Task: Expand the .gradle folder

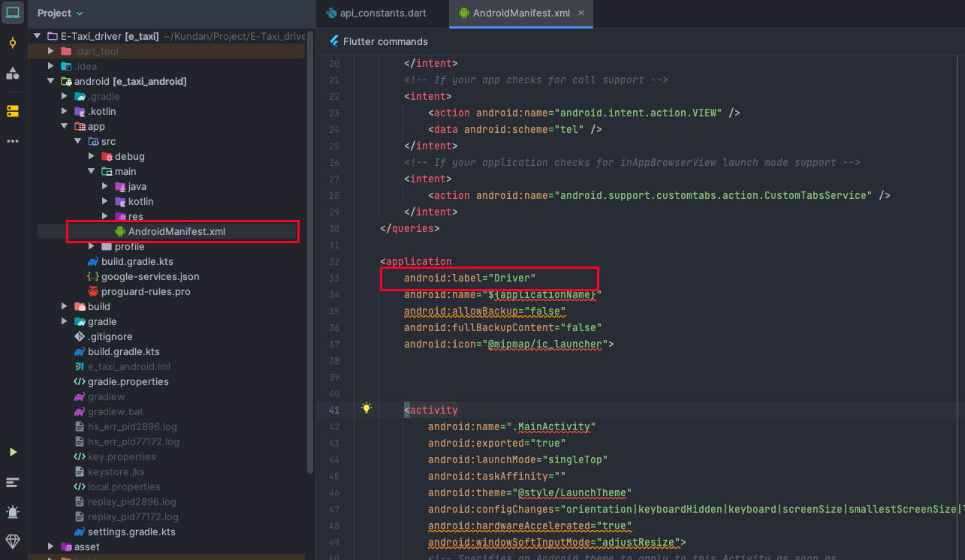Action: (x=64, y=96)
